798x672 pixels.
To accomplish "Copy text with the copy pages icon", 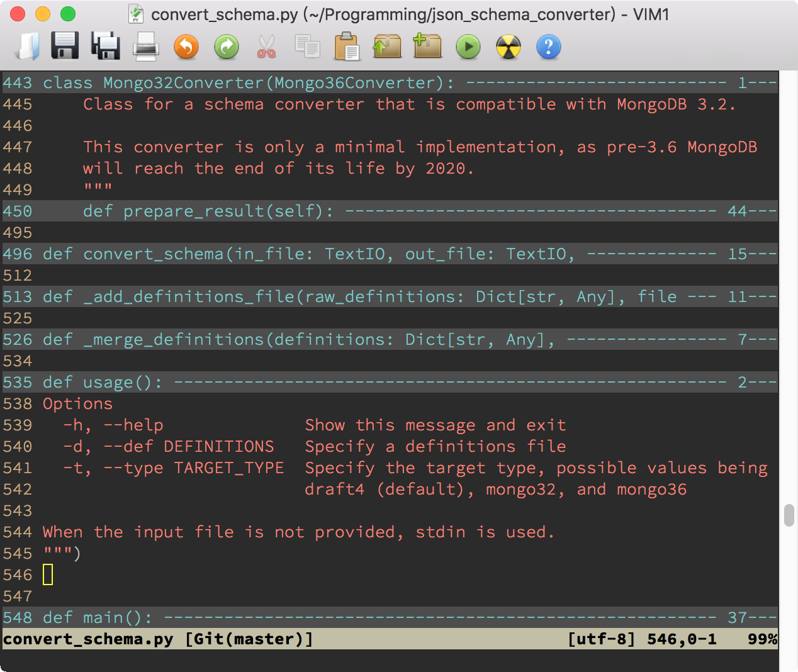I will tap(306, 47).
